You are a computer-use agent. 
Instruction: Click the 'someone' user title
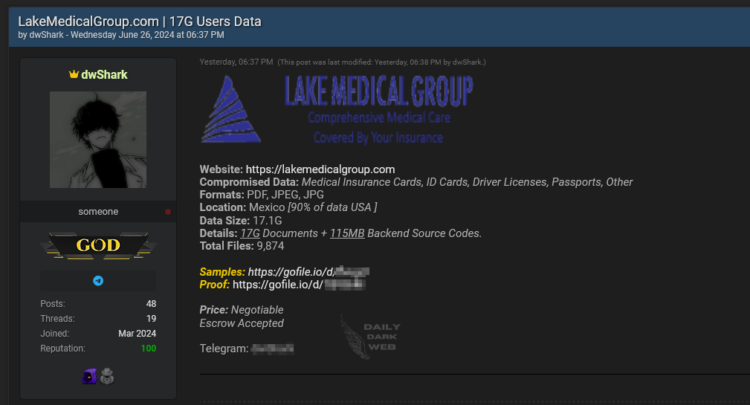coord(98,211)
